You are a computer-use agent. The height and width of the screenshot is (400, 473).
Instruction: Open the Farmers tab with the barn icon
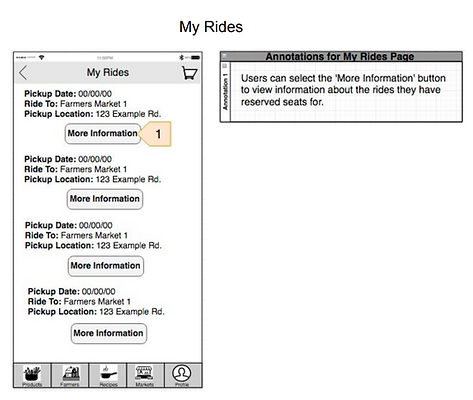point(70,376)
